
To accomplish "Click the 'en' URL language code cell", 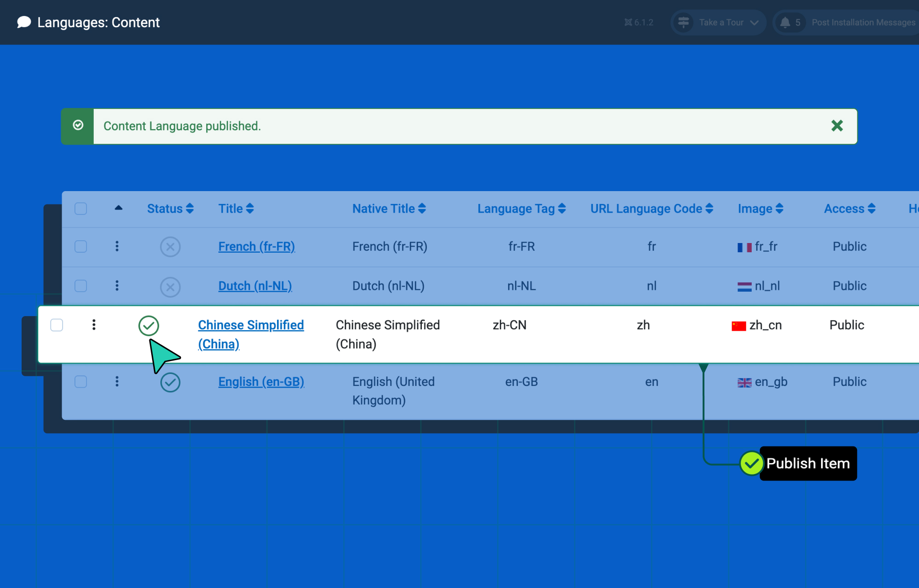I will point(652,382).
